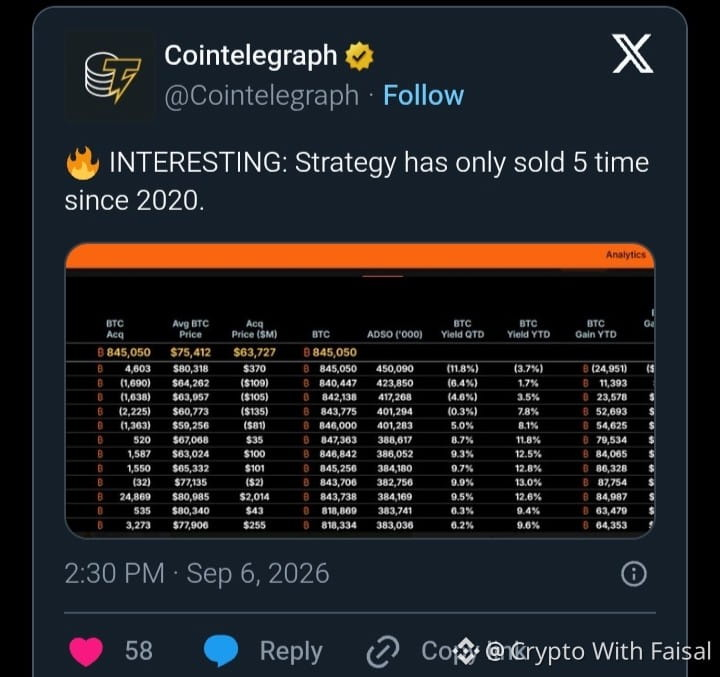Like the tweet with heart icon
The height and width of the screenshot is (677, 720).
click(86, 651)
